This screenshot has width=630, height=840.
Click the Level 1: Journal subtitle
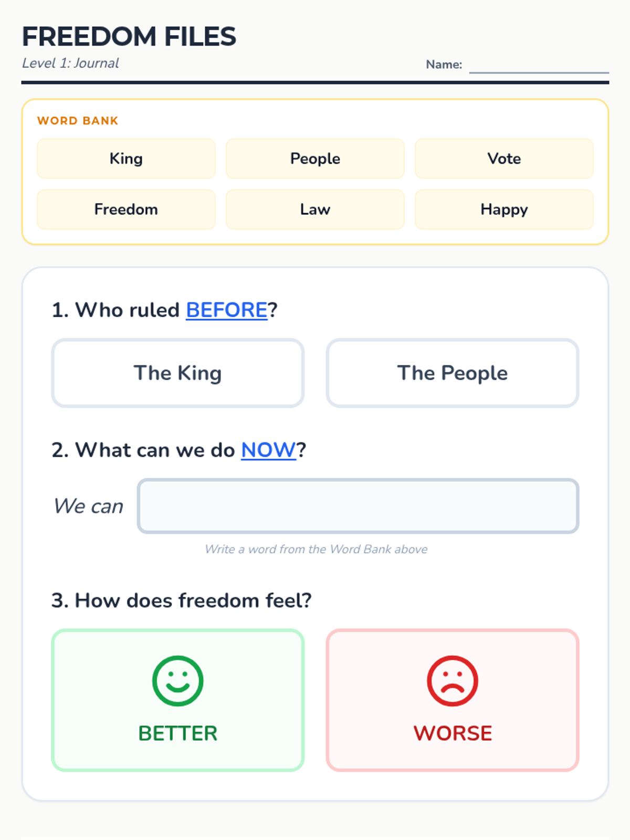[70, 63]
